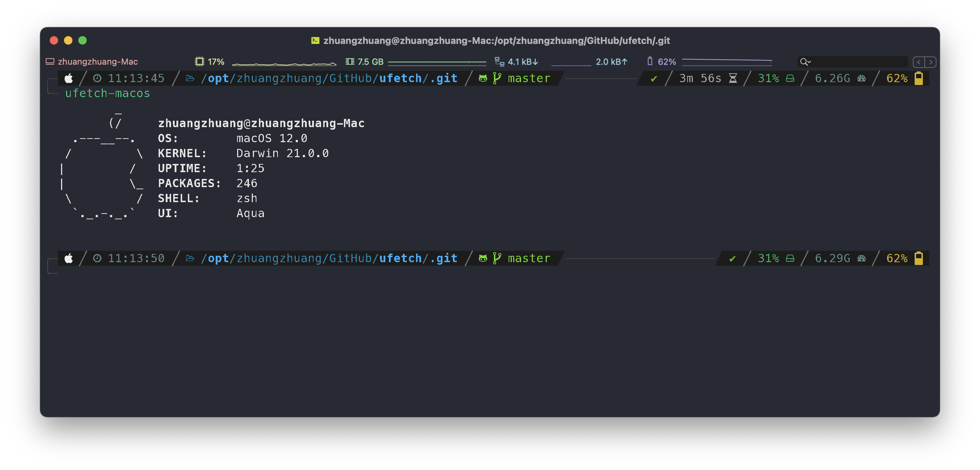Click '7.5 GB' memory reading
Image resolution: width=980 pixels, height=470 pixels.
click(x=371, y=62)
